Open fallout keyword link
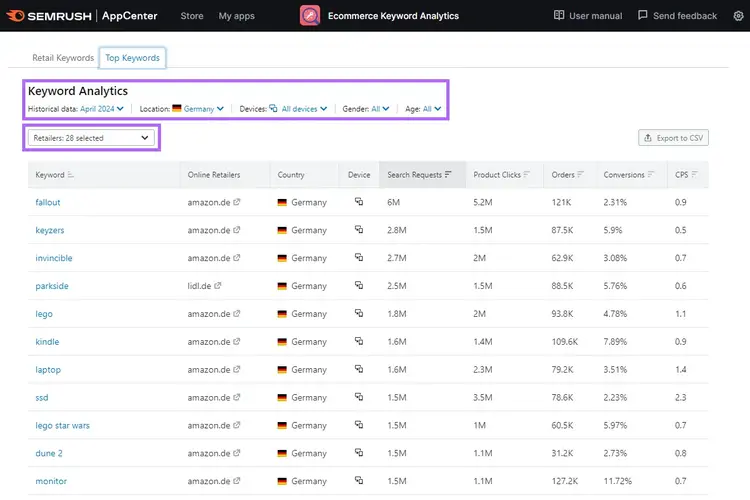 [x=48, y=202]
